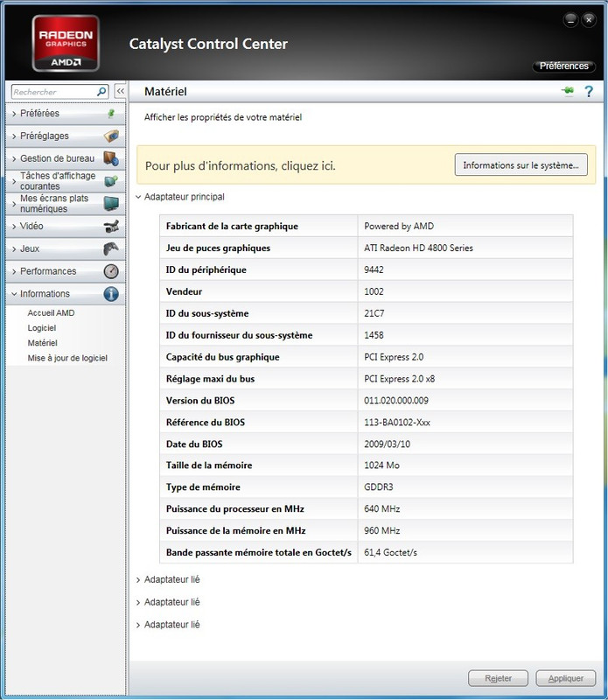Click the Taille de la mémoire label
608x700 pixels.
(x=208, y=465)
